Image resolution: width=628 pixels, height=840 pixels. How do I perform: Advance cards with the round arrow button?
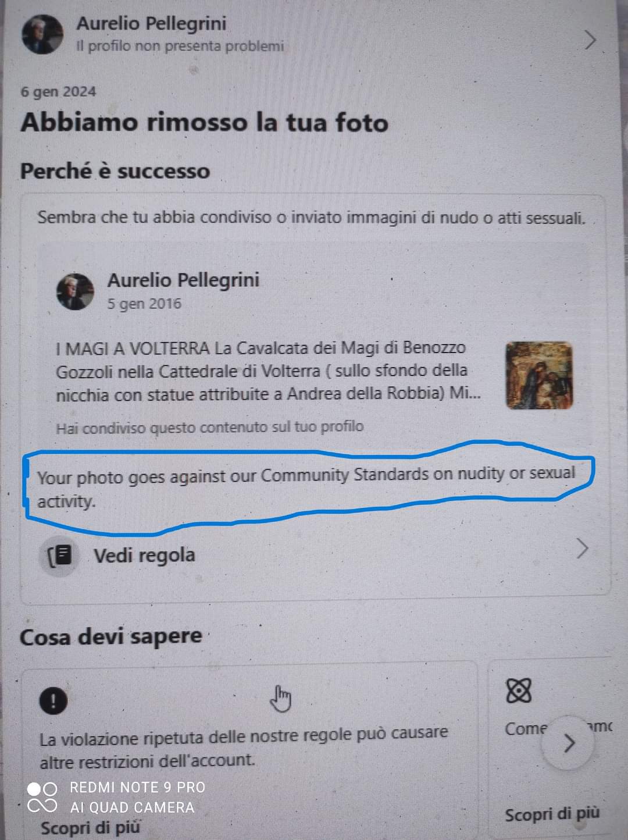tap(569, 743)
